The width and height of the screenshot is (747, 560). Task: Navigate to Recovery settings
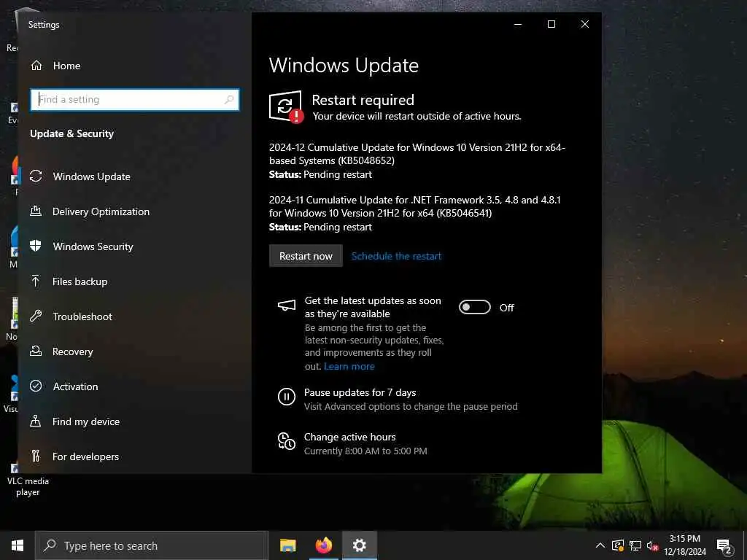[135, 351]
